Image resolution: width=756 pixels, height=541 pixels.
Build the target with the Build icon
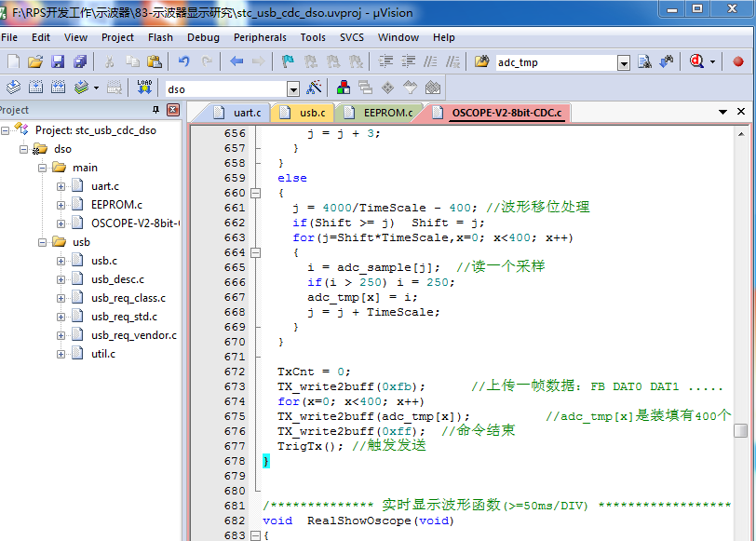point(35,88)
